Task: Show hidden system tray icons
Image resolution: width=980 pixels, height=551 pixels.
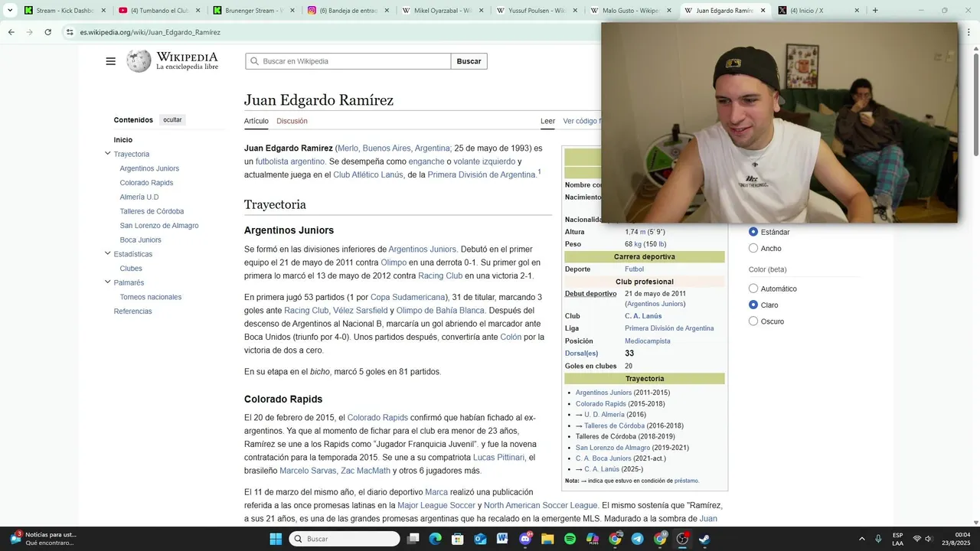Action: [861, 539]
